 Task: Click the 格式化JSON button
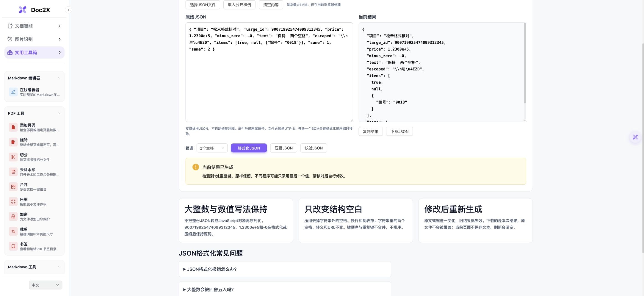(x=249, y=148)
